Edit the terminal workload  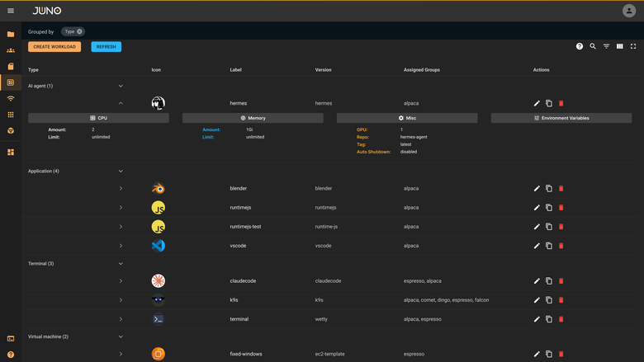[537, 319]
